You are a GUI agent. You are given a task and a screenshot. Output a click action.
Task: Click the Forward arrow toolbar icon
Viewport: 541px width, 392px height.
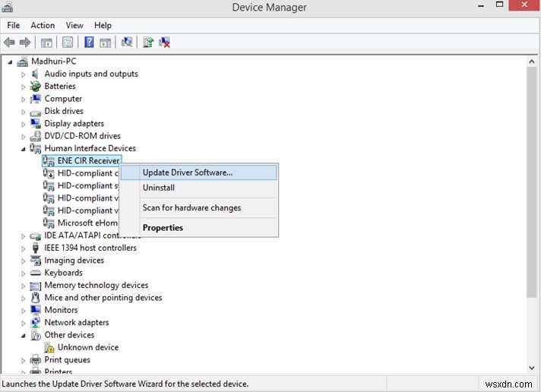click(25, 43)
